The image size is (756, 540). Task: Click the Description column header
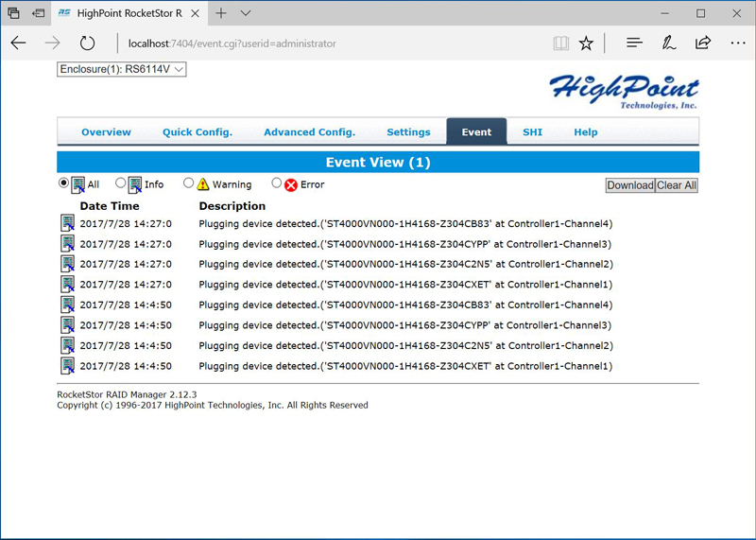click(x=232, y=206)
